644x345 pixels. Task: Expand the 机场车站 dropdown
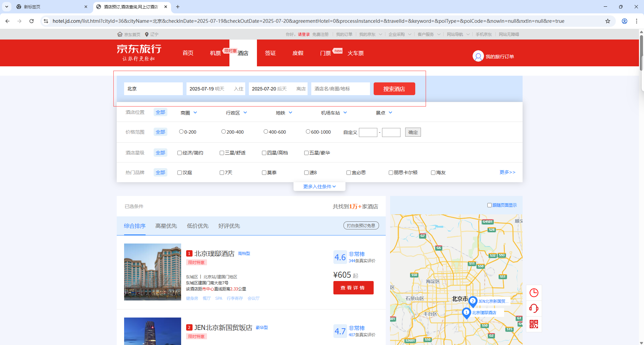(x=334, y=113)
